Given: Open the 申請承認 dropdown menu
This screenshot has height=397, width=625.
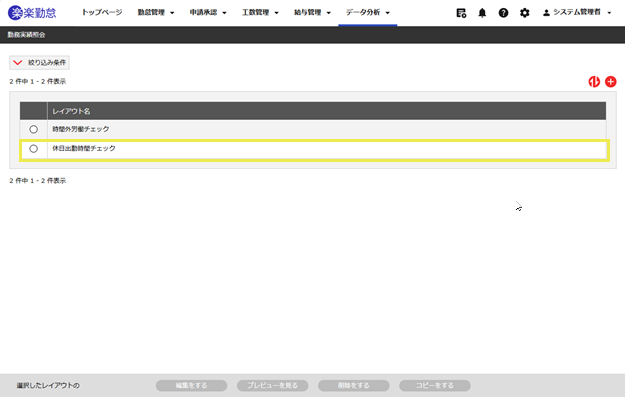Looking at the screenshot, I should pyautogui.click(x=208, y=13).
